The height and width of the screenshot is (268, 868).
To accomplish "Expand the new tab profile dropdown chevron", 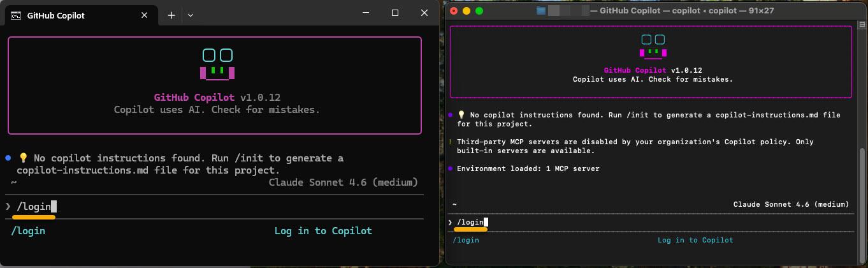I will click(191, 15).
